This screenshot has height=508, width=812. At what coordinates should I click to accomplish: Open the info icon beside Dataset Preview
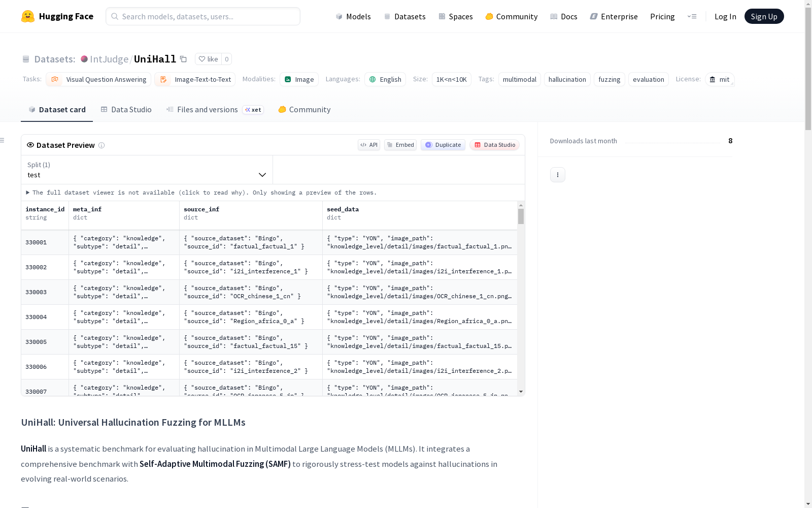point(101,145)
